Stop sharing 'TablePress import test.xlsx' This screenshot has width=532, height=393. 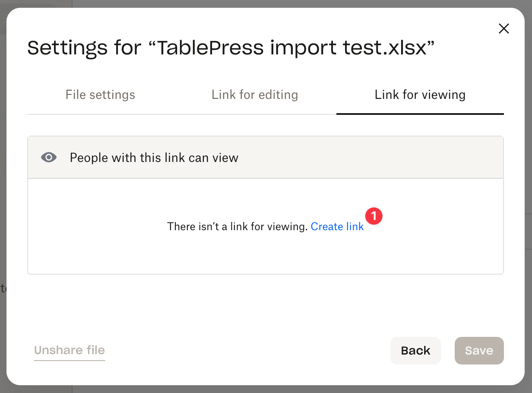point(69,350)
